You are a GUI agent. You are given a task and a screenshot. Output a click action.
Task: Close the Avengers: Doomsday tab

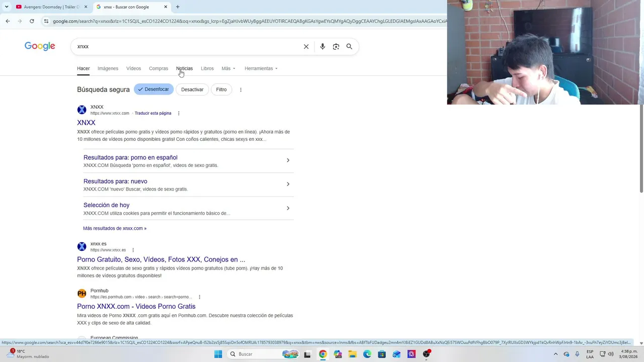(x=86, y=7)
